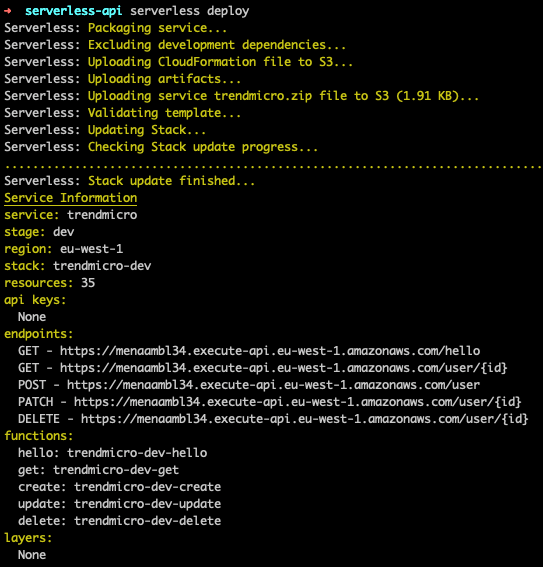The width and height of the screenshot is (543, 567).
Task: Click the resources count 35
Action: click(x=88, y=283)
